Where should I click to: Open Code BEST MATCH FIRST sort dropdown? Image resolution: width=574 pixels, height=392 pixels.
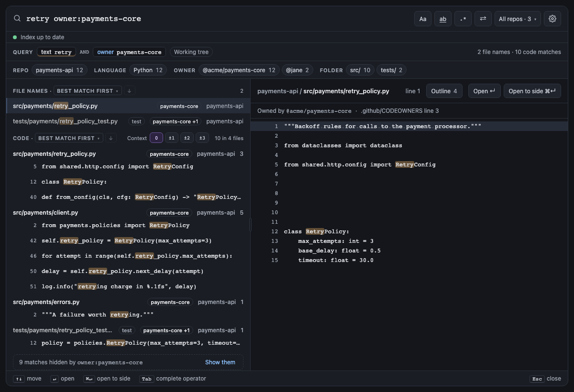tap(69, 138)
